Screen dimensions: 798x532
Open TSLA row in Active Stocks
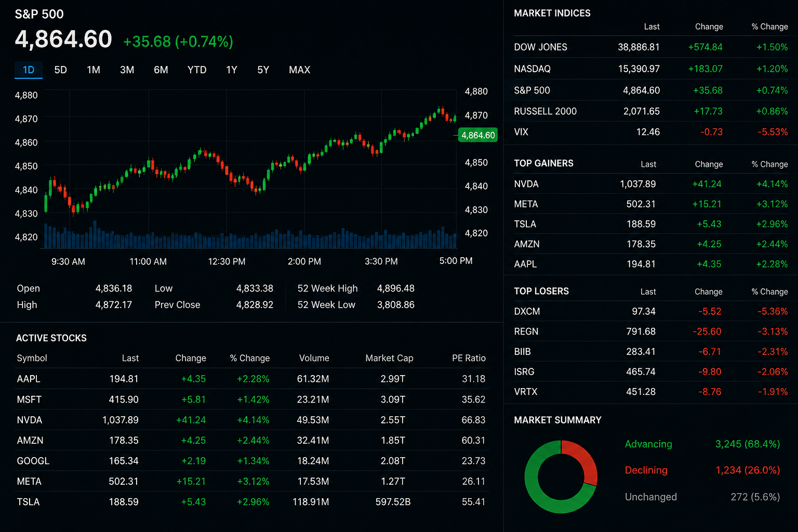pyautogui.click(x=251, y=502)
